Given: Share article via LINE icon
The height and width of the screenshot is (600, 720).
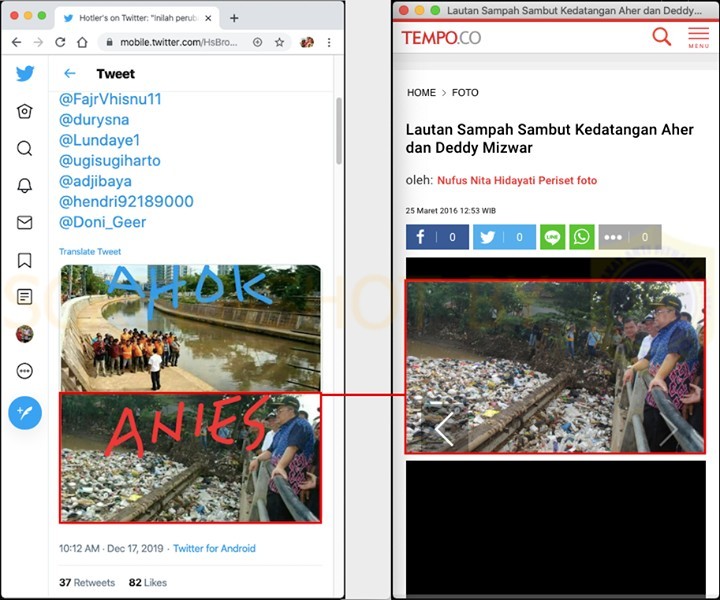Looking at the screenshot, I should point(553,237).
